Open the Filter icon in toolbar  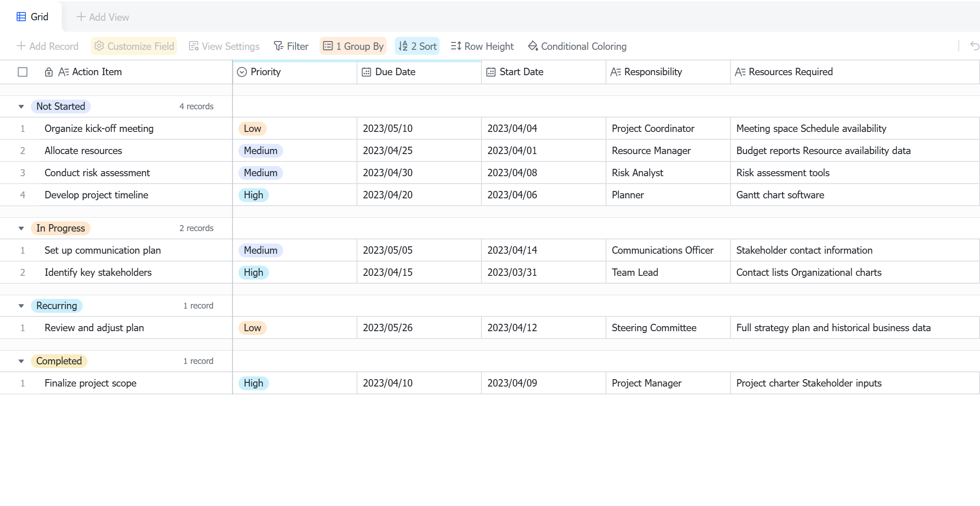pos(279,46)
